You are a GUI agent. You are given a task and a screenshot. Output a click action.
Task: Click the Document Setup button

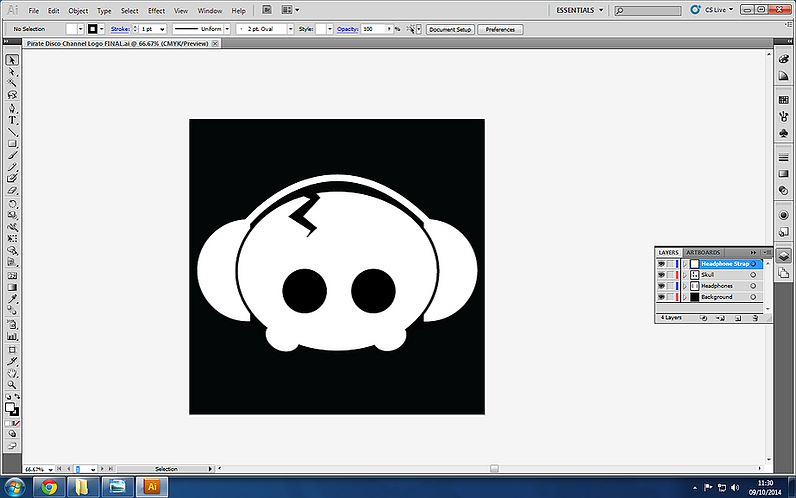point(450,29)
